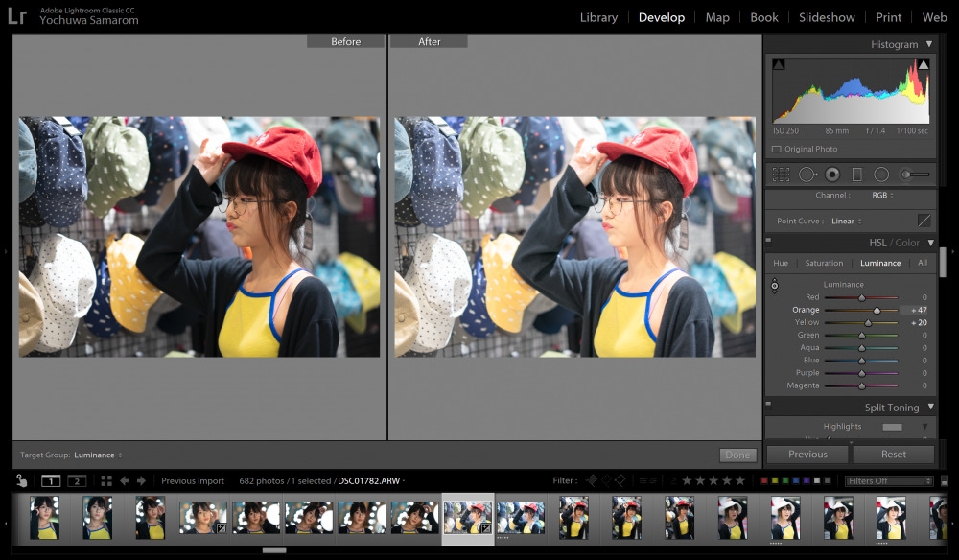Image resolution: width=959 pixels, height=560 pixels.
Task: Pick the Radial Filter tool
Action: (881, 175)
